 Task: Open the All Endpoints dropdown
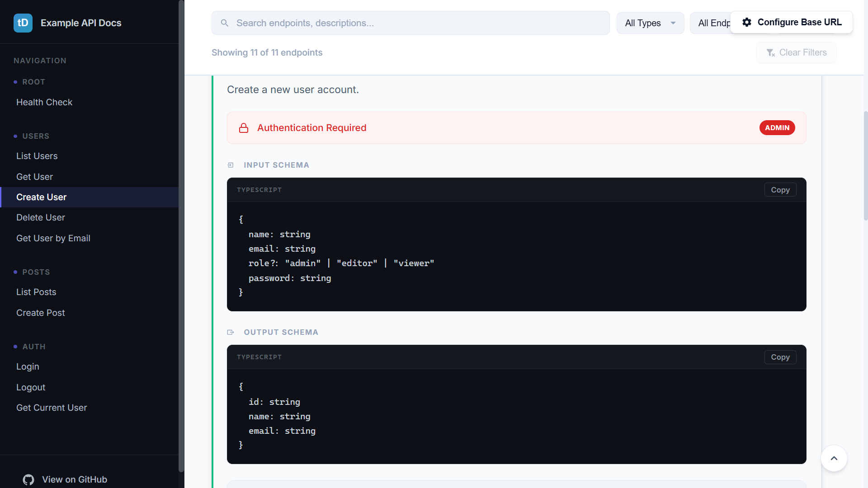coord(710,23)
